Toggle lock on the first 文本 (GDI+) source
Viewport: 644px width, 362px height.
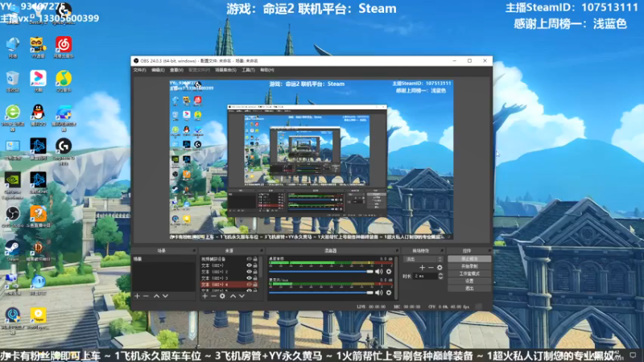tap(255, 265)
